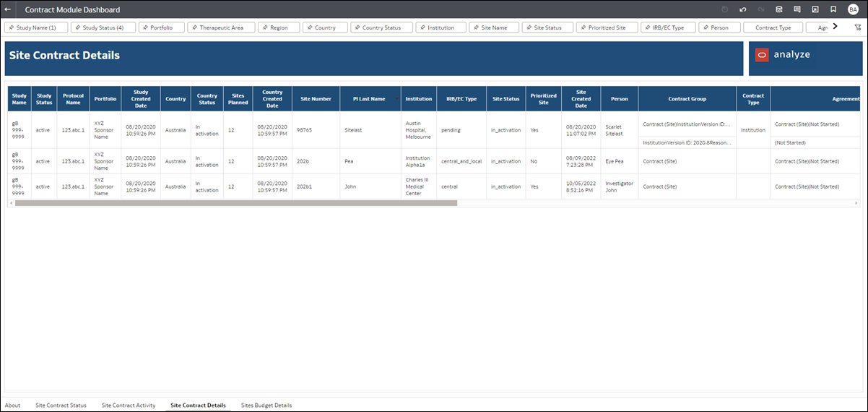Toggle pin on Region filter

tap(265, 27)
